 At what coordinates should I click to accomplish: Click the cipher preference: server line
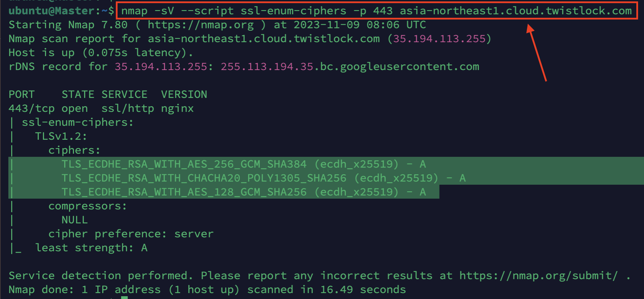(131, 234)
